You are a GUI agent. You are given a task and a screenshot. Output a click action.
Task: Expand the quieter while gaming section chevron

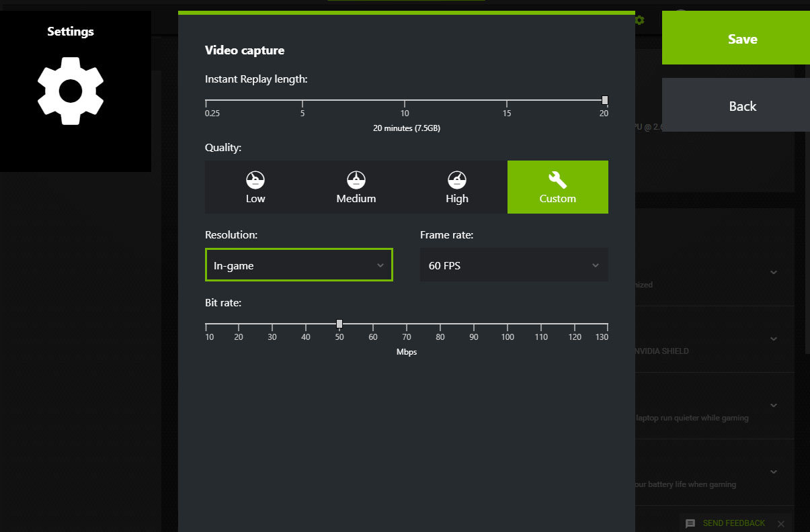pos(774,405)
